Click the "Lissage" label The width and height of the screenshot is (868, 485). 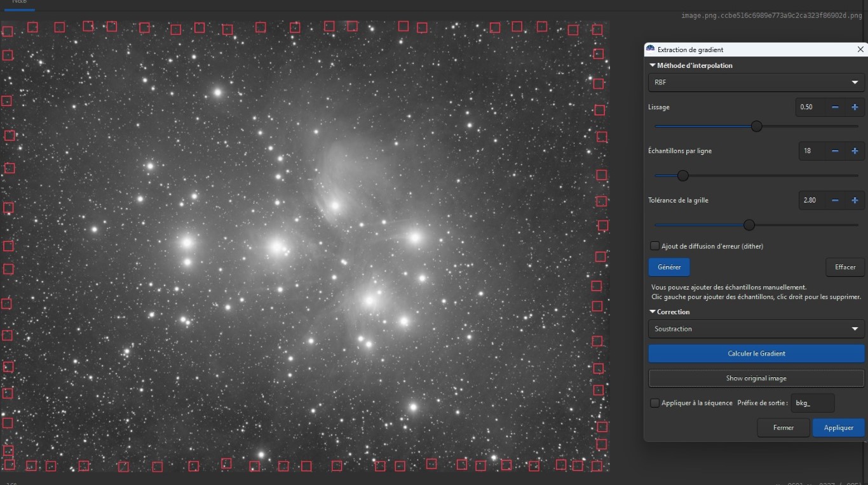(x=659, y=107)
